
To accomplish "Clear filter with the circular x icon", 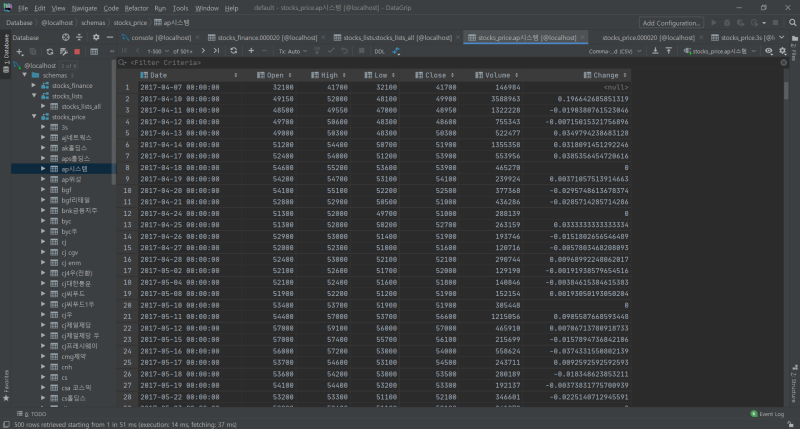I will coord(784,63).
